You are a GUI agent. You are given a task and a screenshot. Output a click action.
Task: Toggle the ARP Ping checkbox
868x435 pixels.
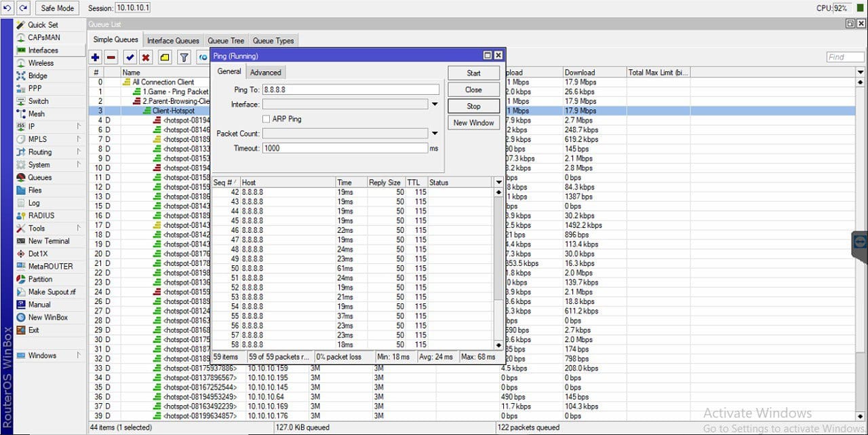point(266,119)
